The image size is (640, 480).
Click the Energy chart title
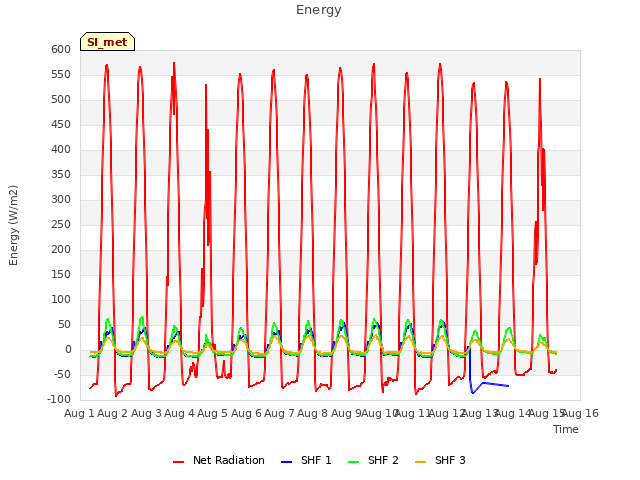click(319, 10)
